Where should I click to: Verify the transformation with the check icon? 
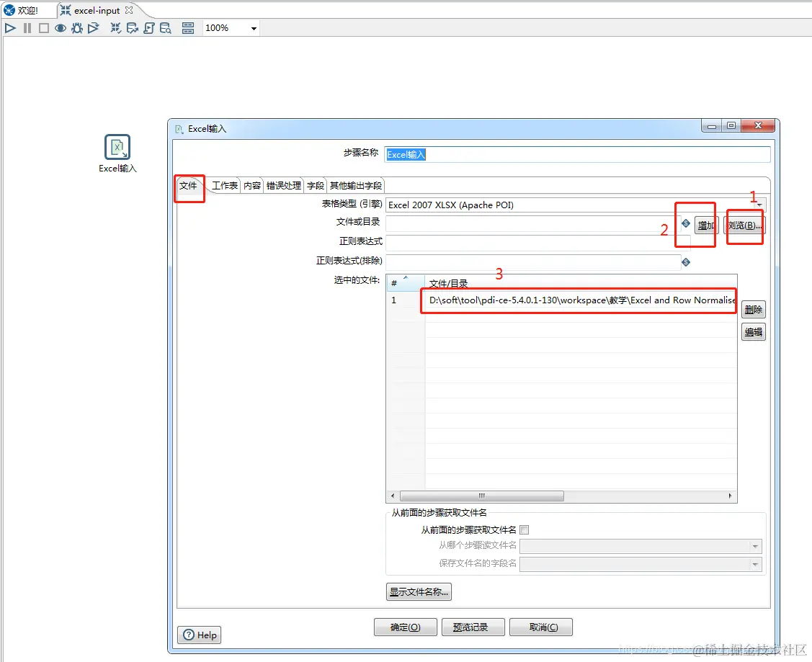(115, 28)
